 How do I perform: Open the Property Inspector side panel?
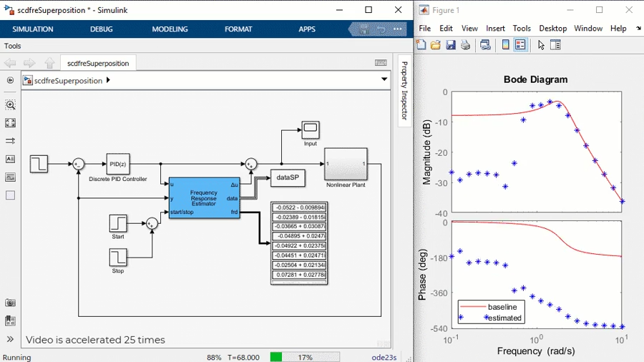pyautogui.click(x=404, y=91)
